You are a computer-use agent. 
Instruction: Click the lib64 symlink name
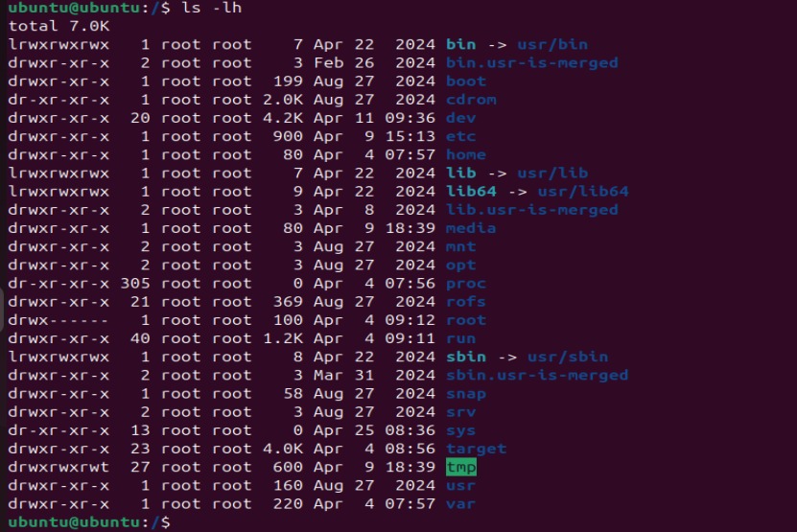(471, 192)
